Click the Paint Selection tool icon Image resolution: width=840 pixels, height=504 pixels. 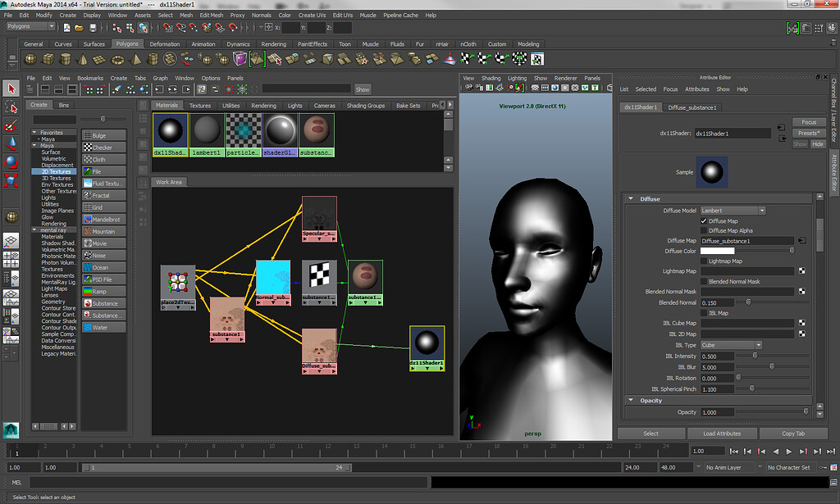click(x=11, y=125)
